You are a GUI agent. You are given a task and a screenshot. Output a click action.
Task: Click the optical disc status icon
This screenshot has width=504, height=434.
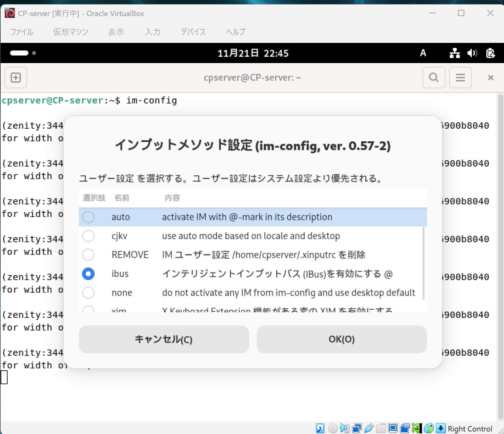(332, 428)
